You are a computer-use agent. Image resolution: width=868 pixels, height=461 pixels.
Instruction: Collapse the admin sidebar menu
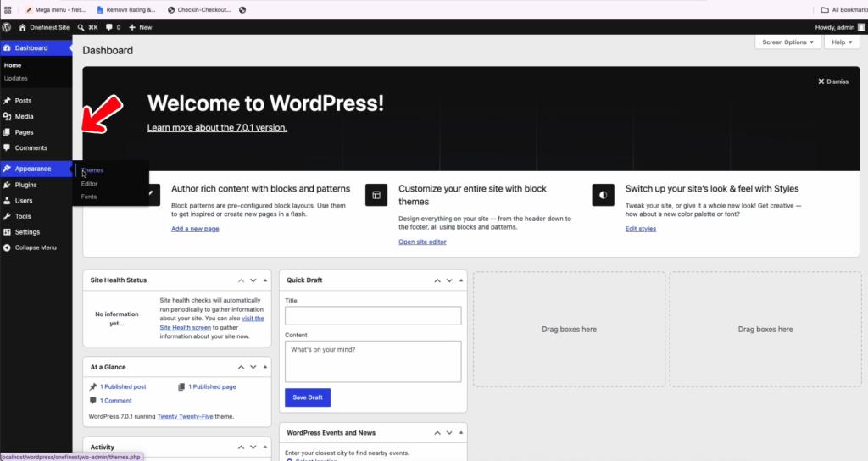coord(36,247)
